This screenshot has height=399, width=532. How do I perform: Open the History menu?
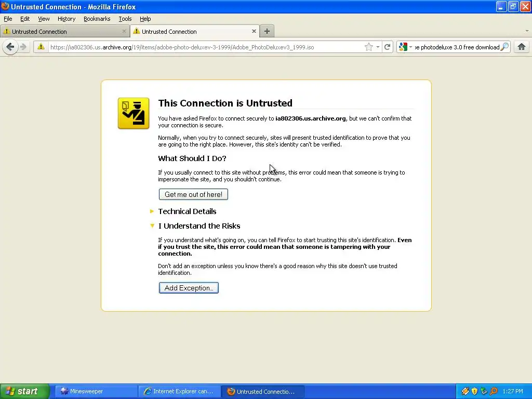(x=66, y=19)
